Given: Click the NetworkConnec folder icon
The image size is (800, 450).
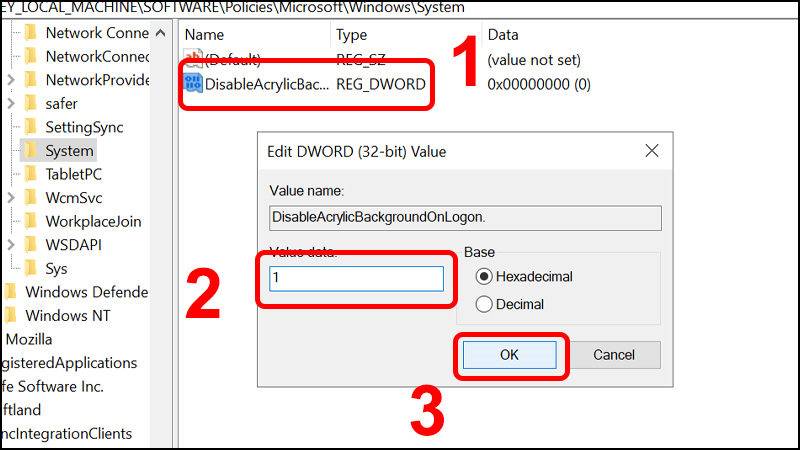Looking at the screenshot, I should (31, 56).
